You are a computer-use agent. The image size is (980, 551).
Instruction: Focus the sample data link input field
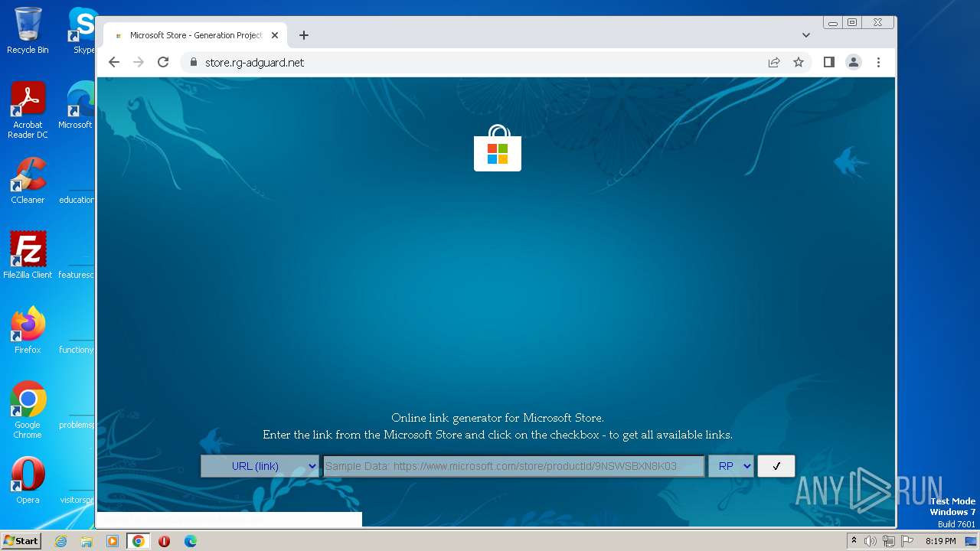(x=513, y=466)
